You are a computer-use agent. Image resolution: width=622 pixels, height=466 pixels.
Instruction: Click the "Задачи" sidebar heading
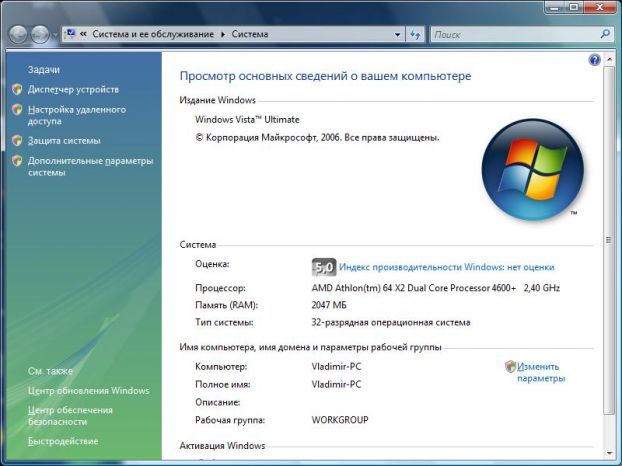(44, 70)
